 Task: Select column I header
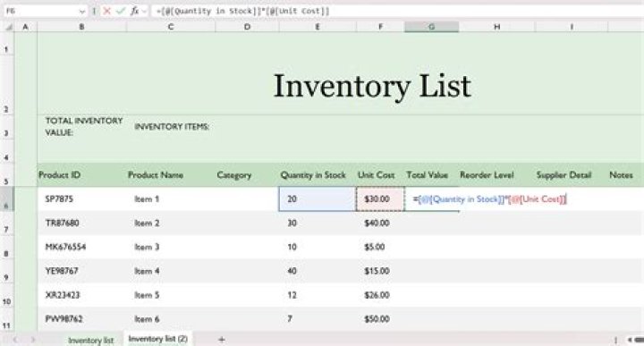(572, 27)
